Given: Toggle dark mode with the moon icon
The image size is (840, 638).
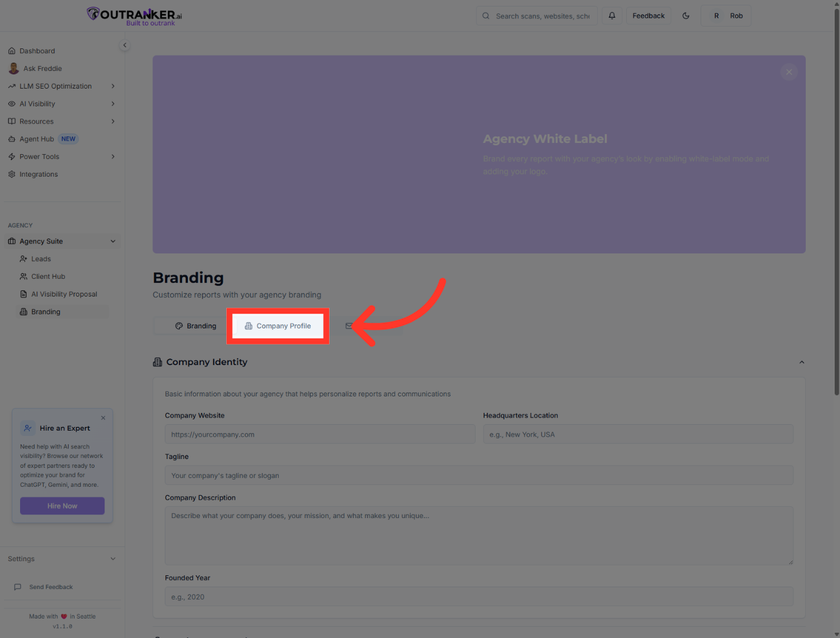Looking at the screenshot, I should pos(686,15).
